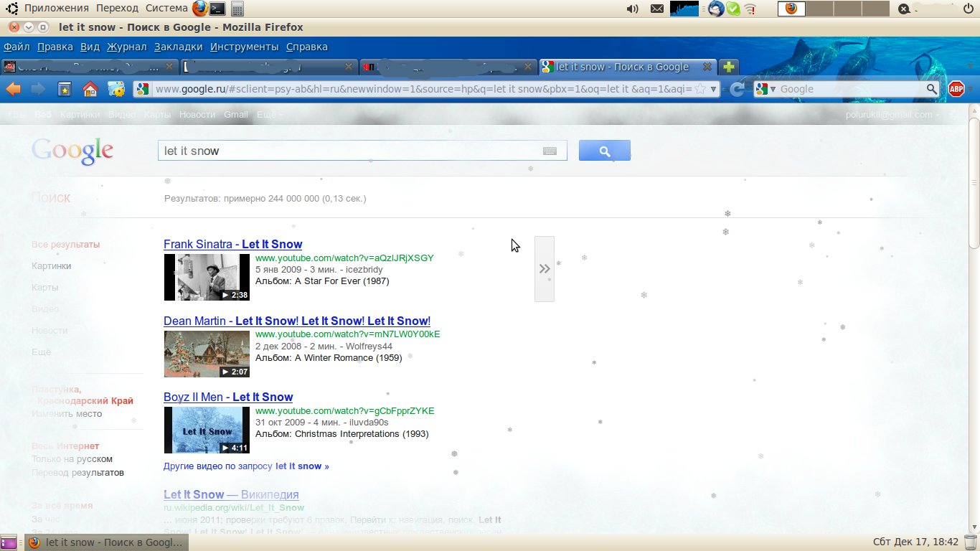Play the Dean Martin video thumbnail
The height and width of the screenshot is (551, 980).
207,354
